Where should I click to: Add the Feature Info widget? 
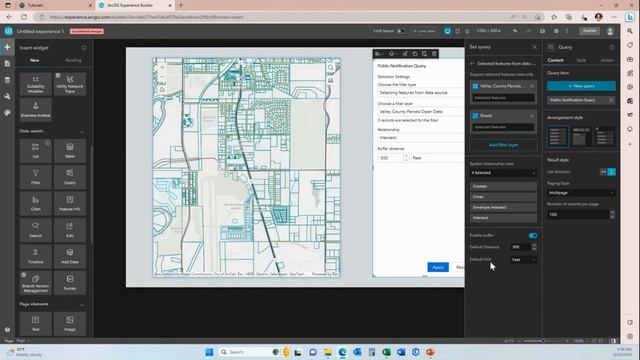[70, 203]
